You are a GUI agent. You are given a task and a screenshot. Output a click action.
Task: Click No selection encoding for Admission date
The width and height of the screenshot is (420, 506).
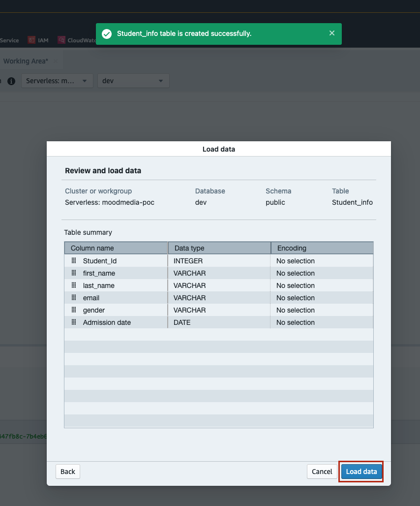(x=295, y=322)
